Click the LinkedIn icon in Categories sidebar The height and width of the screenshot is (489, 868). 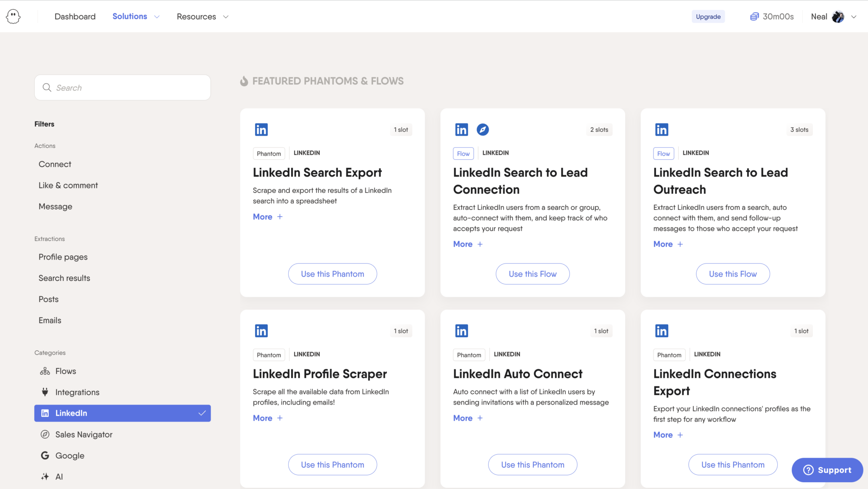click(x=45, y=413)
